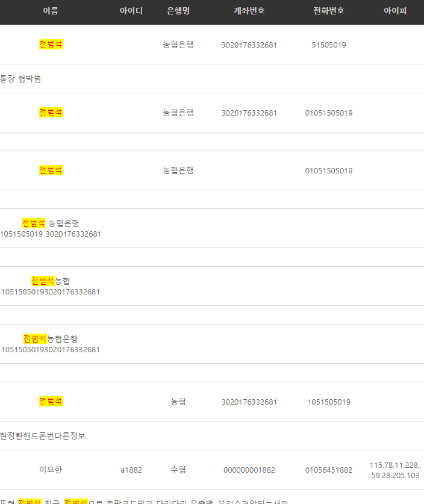Click the second row's 01051505019 phone cell
The width and height of the screenshot is (424, 504).
point(328,113)
